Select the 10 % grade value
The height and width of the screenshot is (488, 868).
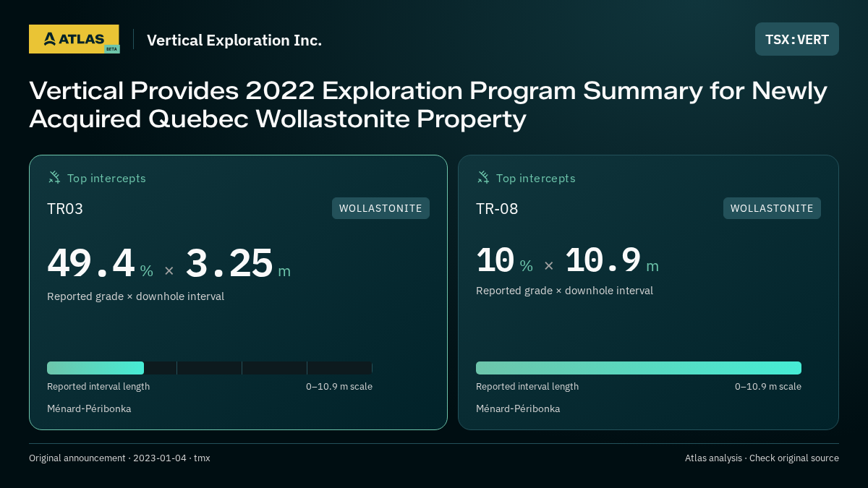pos(504,260)
